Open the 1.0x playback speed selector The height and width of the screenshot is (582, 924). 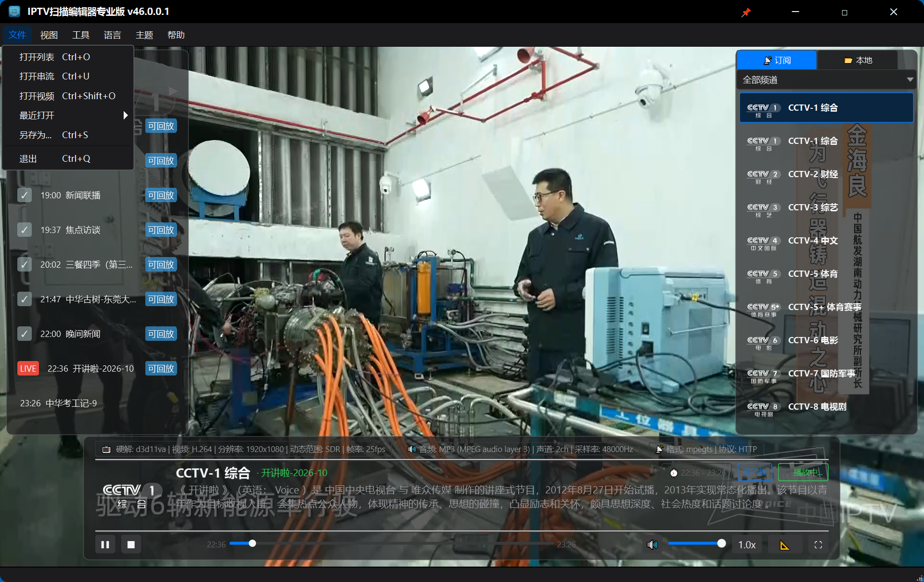pos(747,544)
